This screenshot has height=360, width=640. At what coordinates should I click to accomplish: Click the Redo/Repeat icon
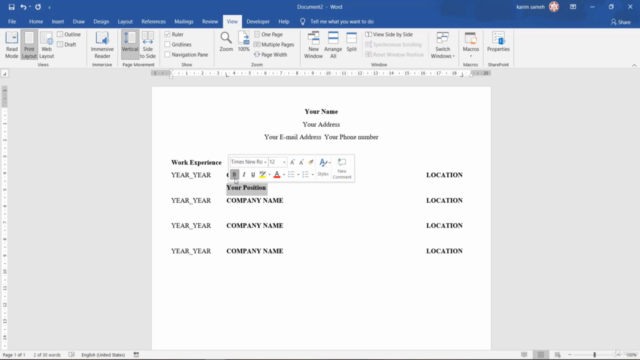coord(38,7)
